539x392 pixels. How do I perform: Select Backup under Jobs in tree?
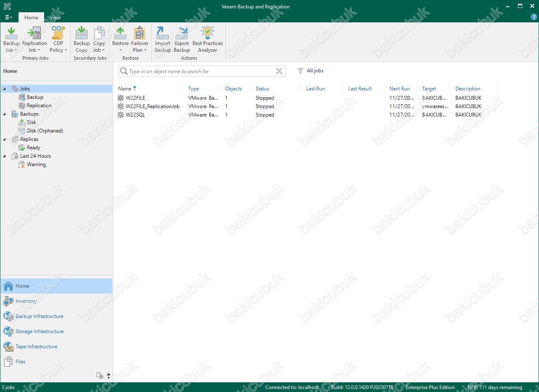tap(35, 97)
